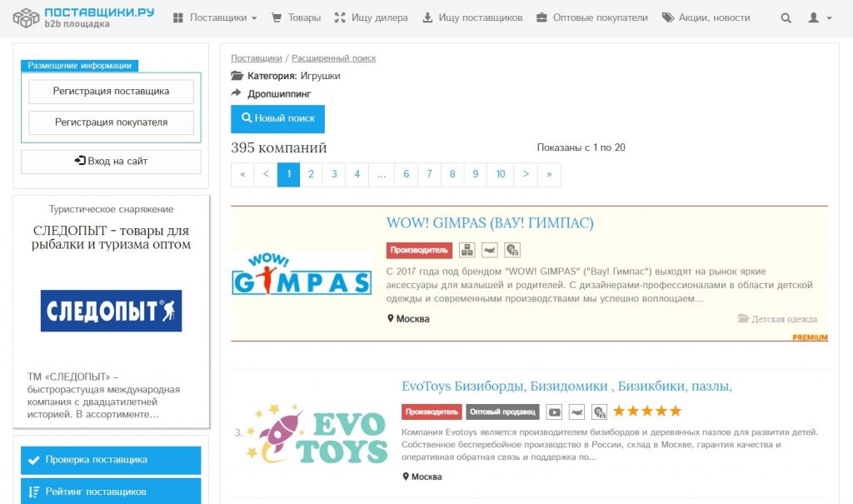Go to next page with > arrow
This screenshot has height=504, width=853.
tap(526, 175)
